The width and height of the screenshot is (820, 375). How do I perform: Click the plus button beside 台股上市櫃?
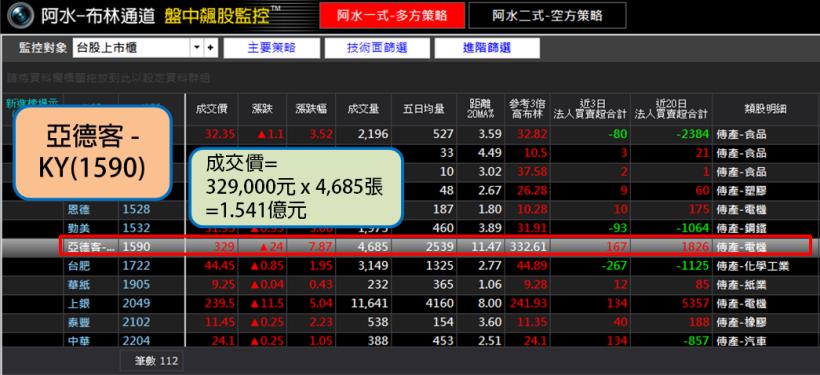[x=210, y=48]
